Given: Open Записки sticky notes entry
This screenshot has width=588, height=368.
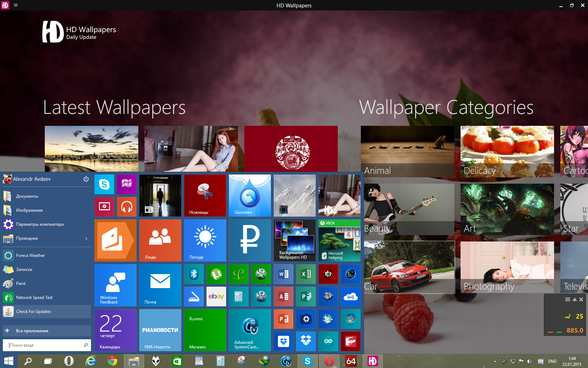Looking at the screenshot, I should pyautogui.click(x=47, y=270).
